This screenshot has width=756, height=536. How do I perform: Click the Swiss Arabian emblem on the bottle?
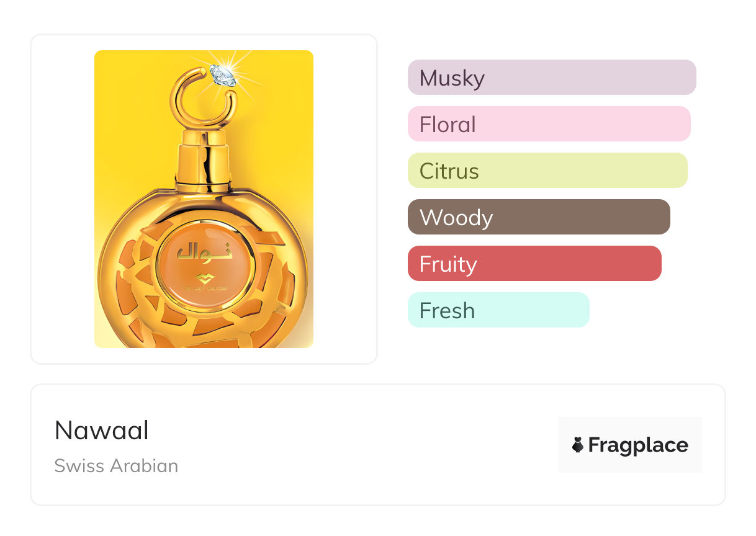click(204, 276)
